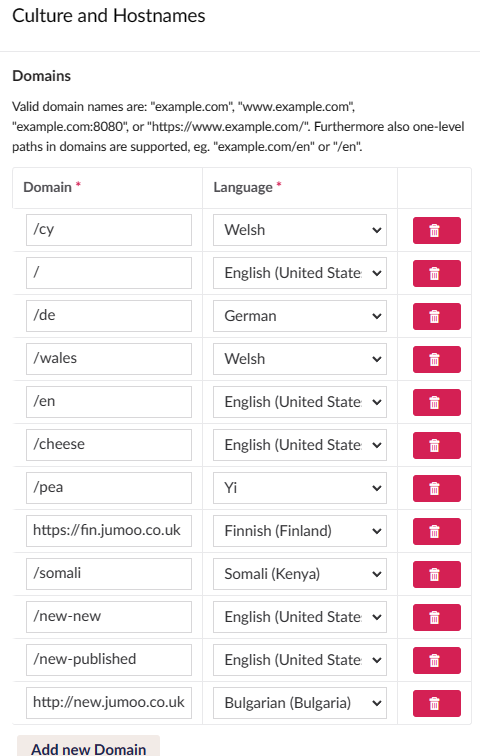Focus the /new-new domain input
The height and width of the screenshot is (756, 480).
[x=109, y=617]
